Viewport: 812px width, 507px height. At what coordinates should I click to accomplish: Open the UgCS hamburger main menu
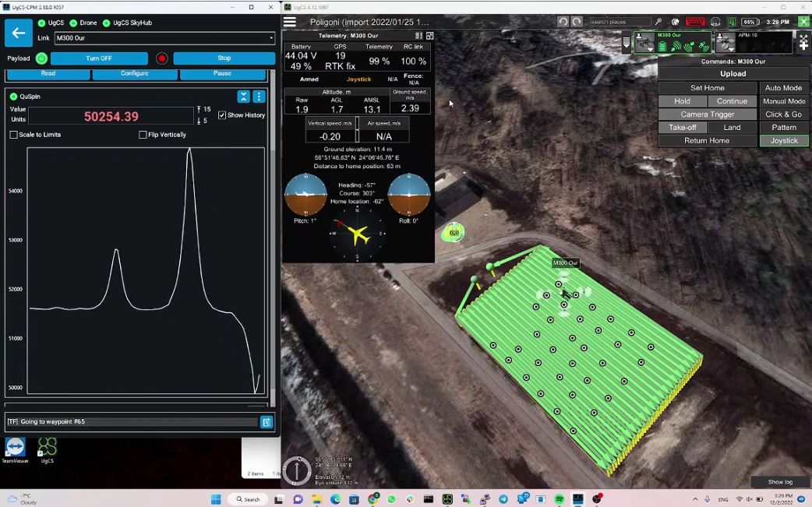[290, 22]
